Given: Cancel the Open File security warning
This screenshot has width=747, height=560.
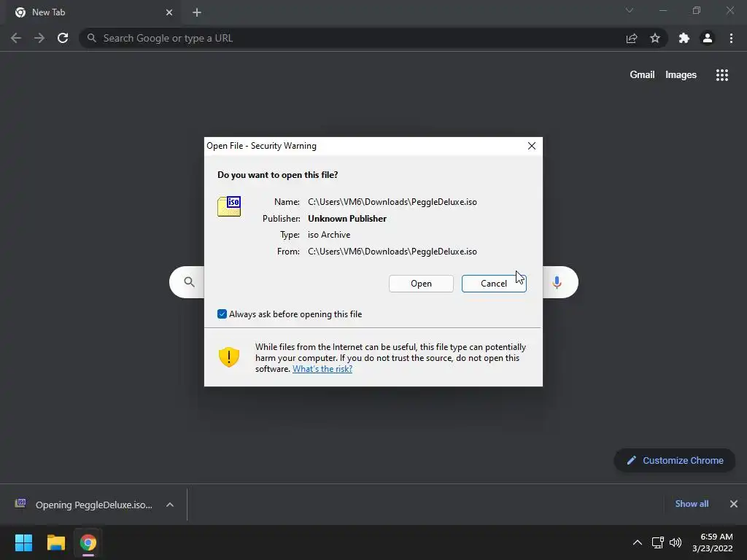Looking at the screenshot, I should 494,284.
